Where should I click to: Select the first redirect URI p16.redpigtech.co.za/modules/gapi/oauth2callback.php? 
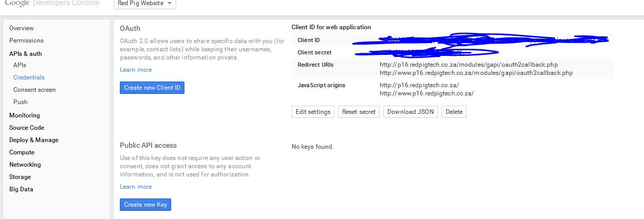(x=469, y=65)
